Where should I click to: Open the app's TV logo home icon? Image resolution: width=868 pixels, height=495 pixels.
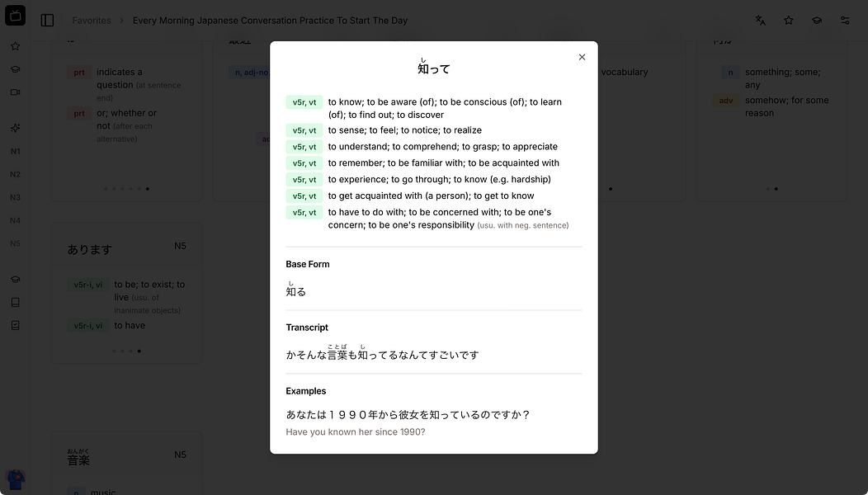point(15,15)
